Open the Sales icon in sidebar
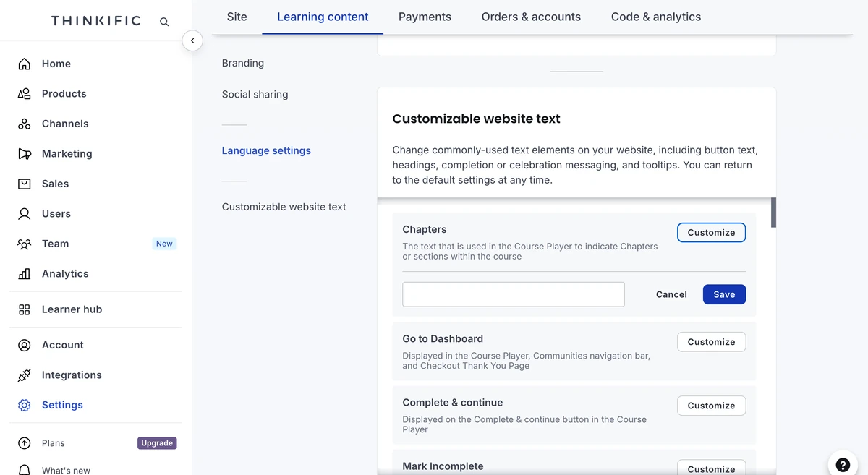868x475 pixels. click(x=25, y=184)
